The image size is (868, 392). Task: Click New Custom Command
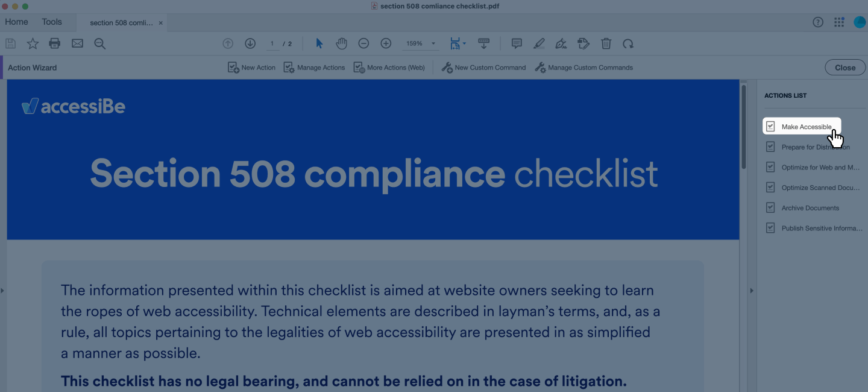pos(483,68)
